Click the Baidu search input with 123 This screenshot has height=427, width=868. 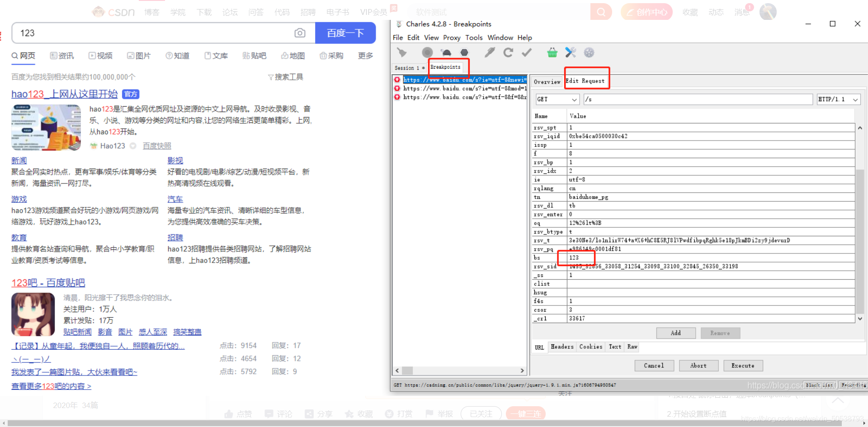[154, 33]
